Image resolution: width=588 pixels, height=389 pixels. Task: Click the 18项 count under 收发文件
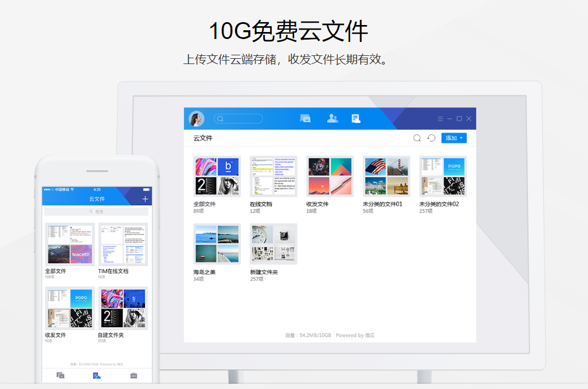click(x=311, y=211)
